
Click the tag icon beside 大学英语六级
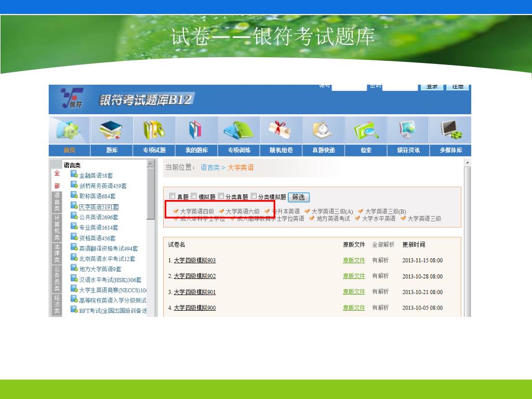(x=221, y=211)
